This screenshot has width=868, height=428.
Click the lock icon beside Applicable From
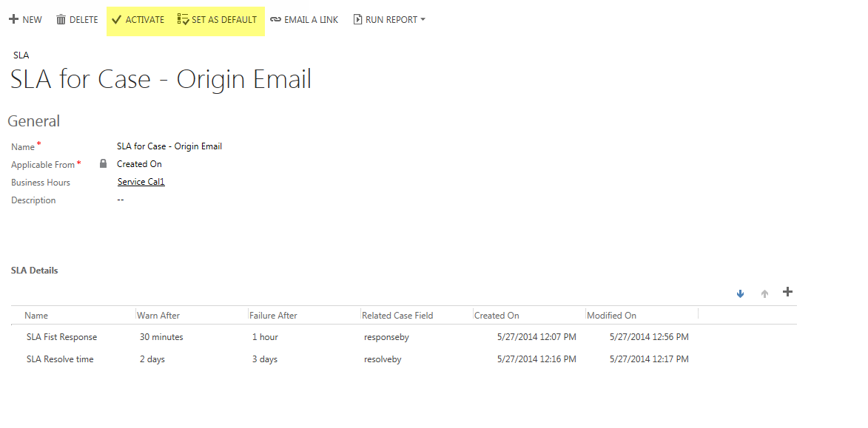[103, 164]
